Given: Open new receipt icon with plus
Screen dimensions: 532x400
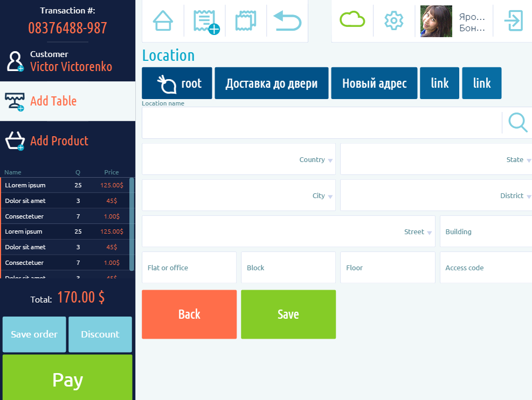Looking at the screenshot, I should [x=205, y=22].
